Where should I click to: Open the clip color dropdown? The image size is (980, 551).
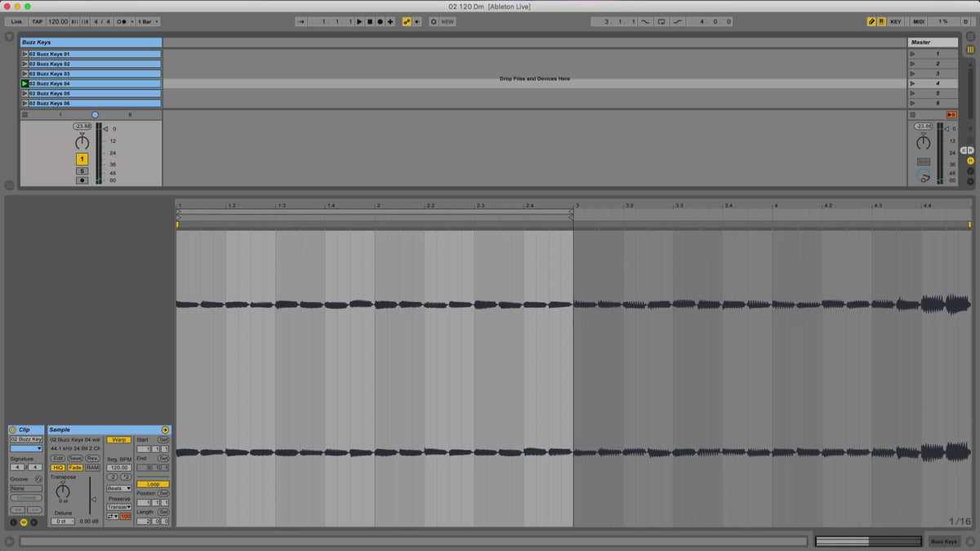pyautogui.click(x=26, y=448)
